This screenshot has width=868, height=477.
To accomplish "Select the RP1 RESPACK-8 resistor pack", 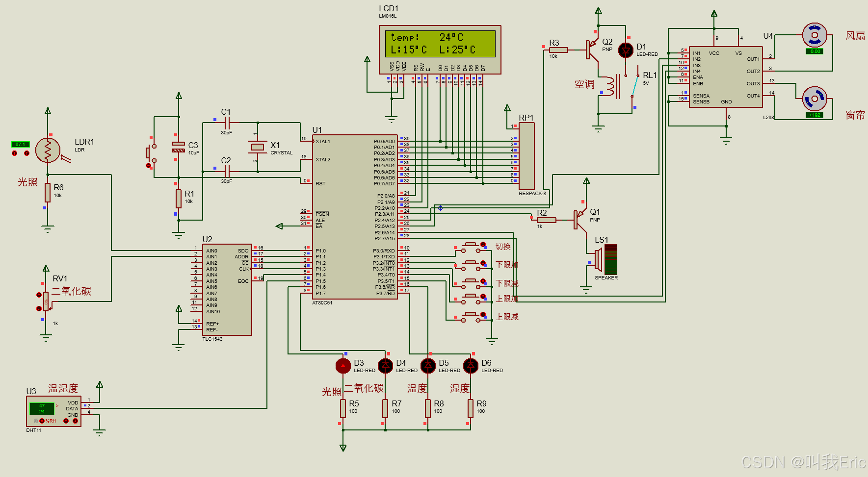I will [x=526, y=156].
